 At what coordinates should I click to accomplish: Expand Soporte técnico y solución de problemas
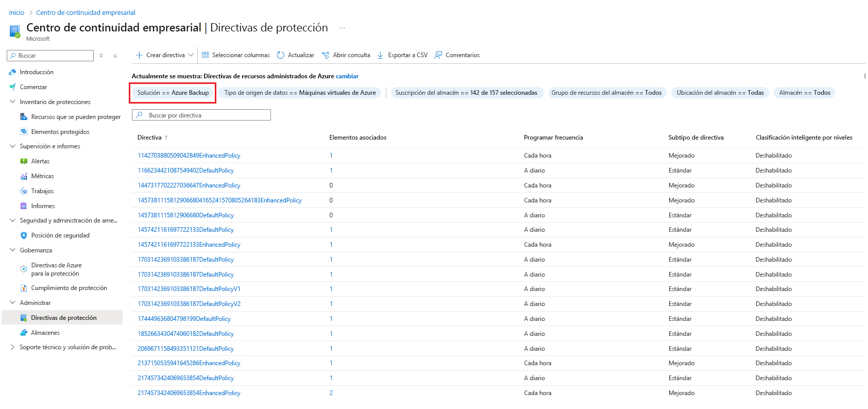(x=13, y=347)
